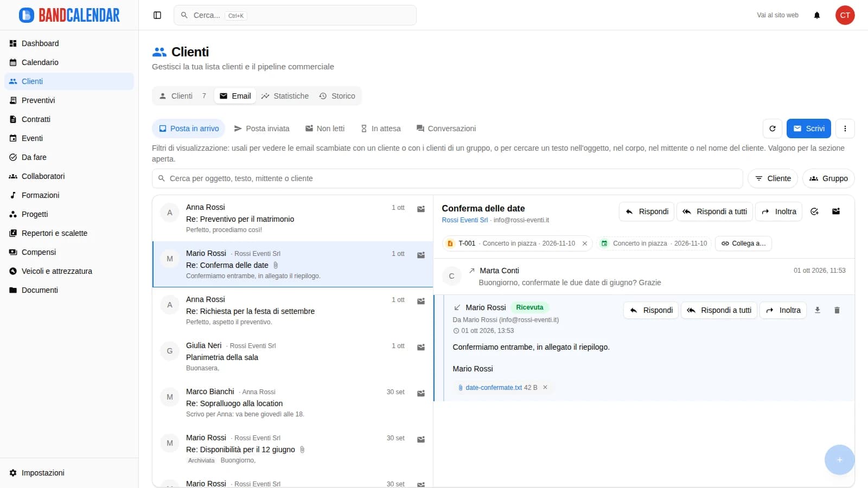Refresh the inbox with the reload icon
868x488 pixels.
[x=773, y=129]
